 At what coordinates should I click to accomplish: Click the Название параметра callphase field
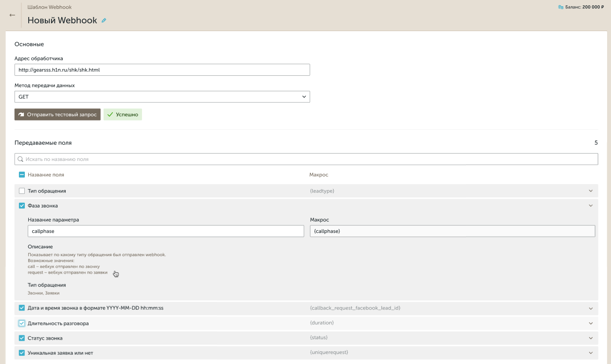coord(166,231)
